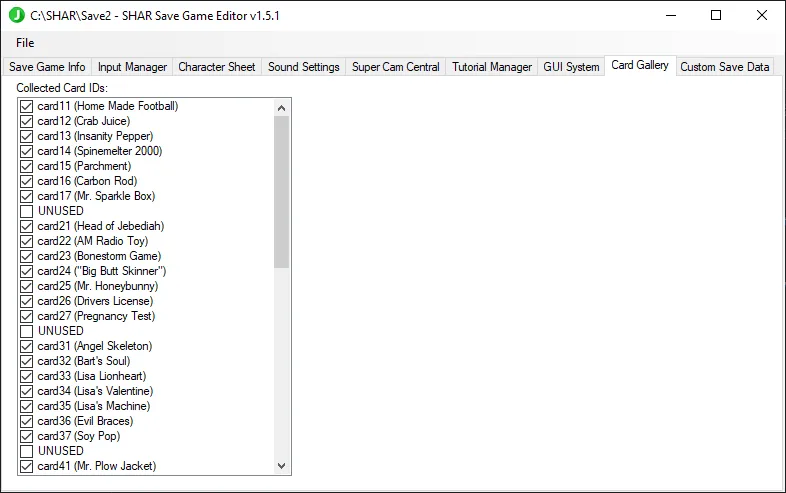This screenshot has height=493, width=786.
Task: Toggle card23 Bonestorm Game checkbox
Action: point(27,256)
